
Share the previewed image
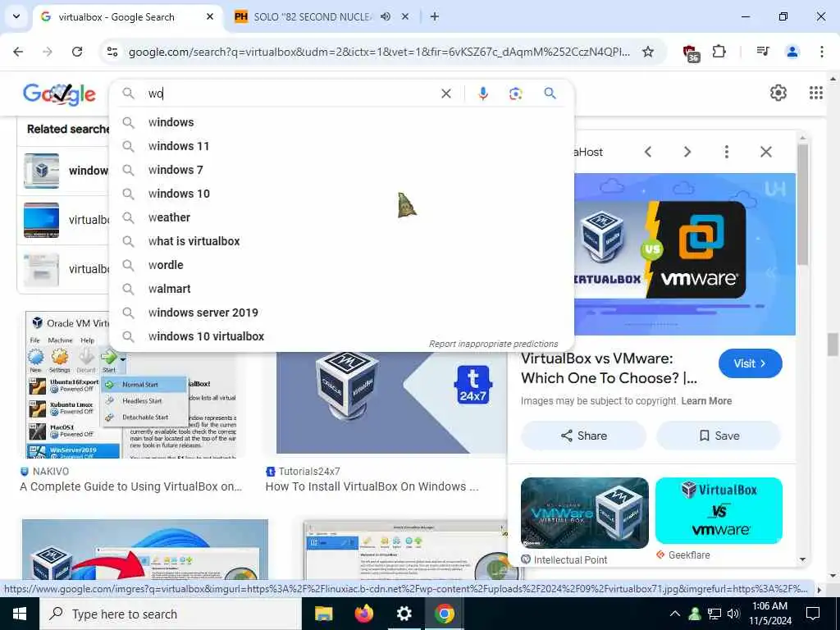pyautogui.click(x=583, y=436)
